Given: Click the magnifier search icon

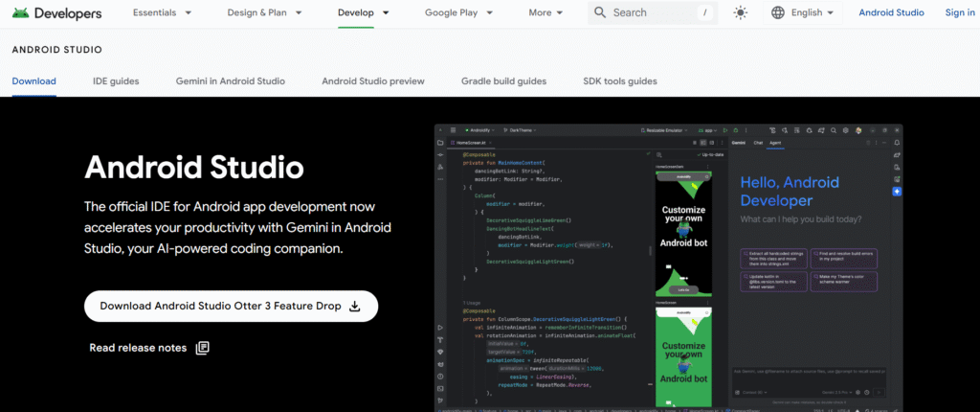Looking at the screenshot, I should tap(600, 12).
